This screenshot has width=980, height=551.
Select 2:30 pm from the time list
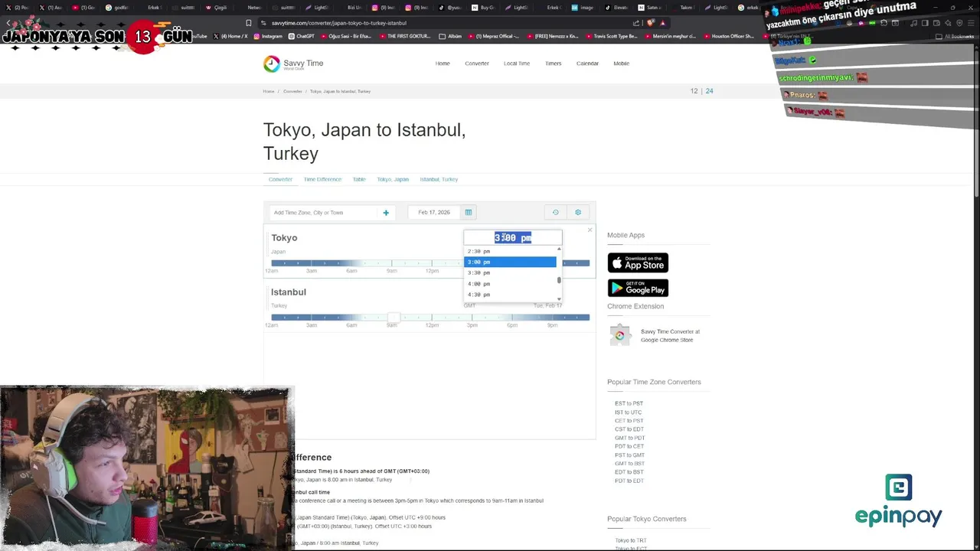coord(510,251)
